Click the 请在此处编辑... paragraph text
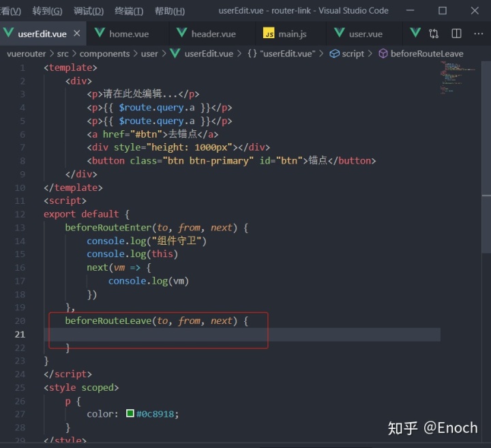The image size is (491, 448). (140, 93)
